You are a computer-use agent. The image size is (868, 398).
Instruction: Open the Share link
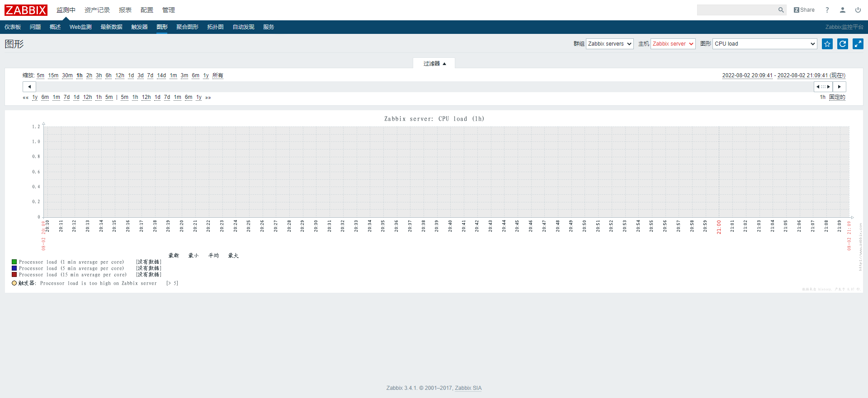point(804,10)
